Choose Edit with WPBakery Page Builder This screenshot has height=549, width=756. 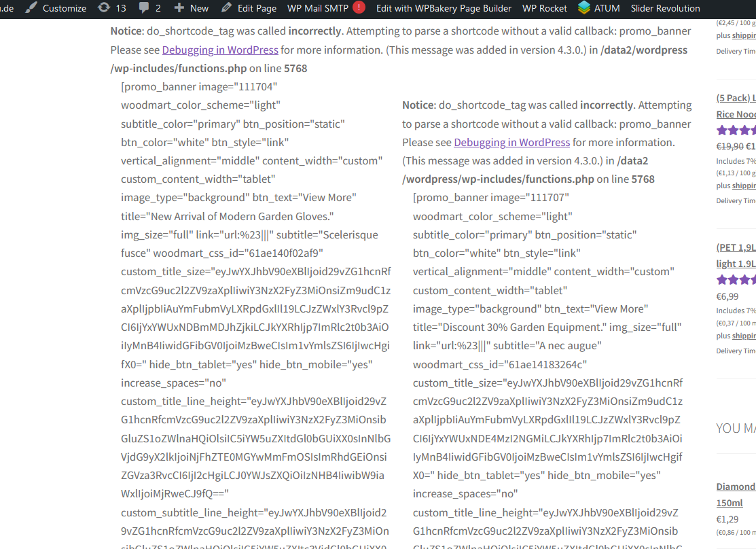444,8
